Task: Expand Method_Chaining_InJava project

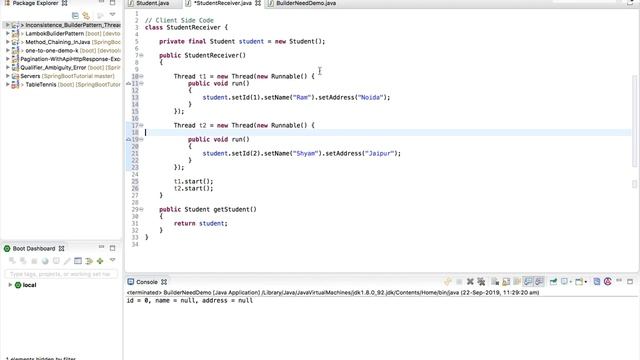Action: click(x=7, y=42)
